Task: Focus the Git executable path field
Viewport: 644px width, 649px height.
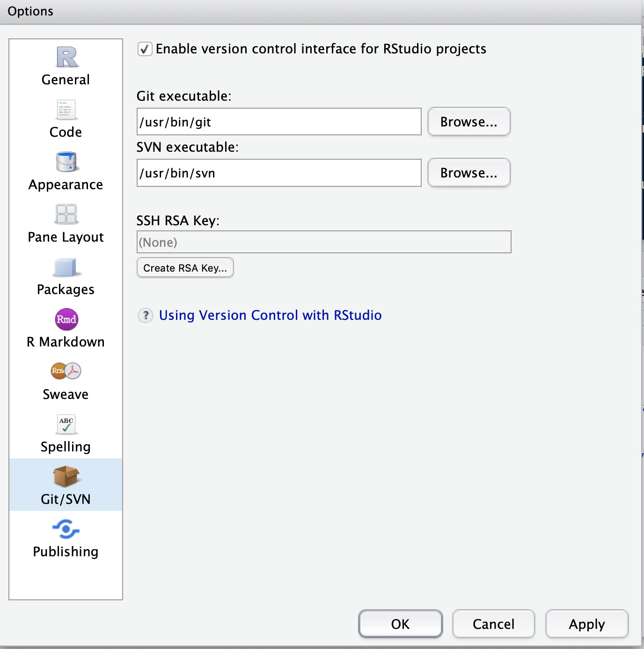Action: click(x=279, y=122)
